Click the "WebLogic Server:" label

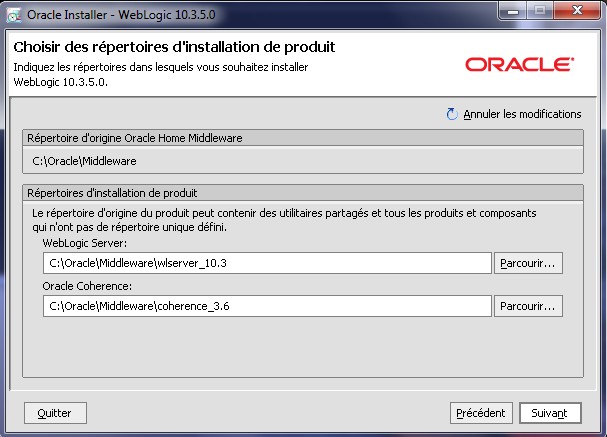(x=85, y=243)
